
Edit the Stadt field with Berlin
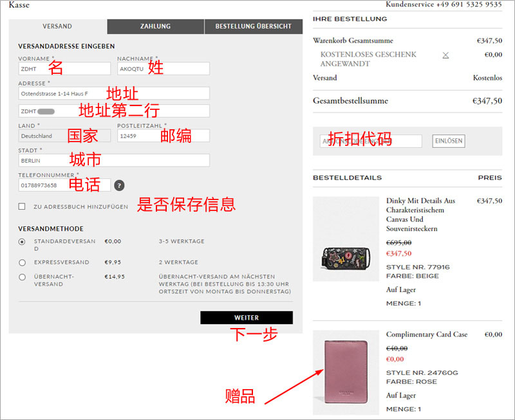[114, 160]
